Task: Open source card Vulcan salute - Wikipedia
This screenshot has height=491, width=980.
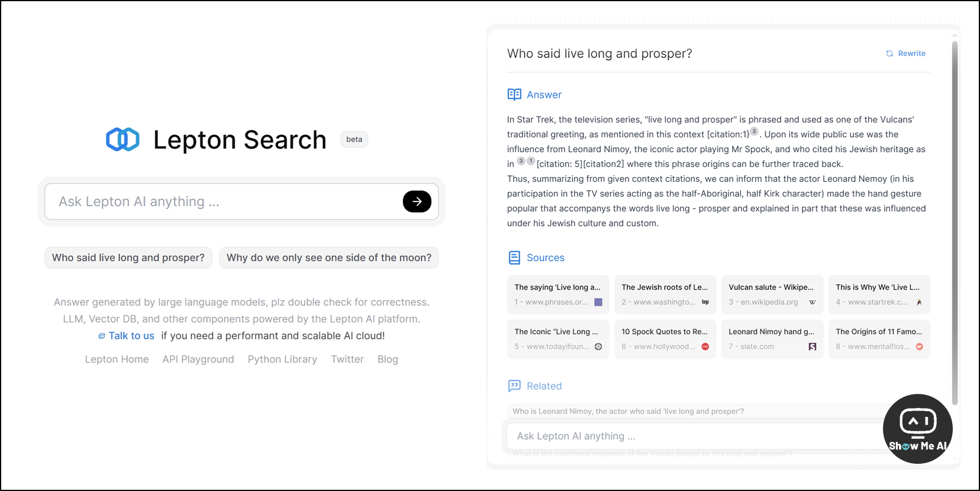Action: coord(772,294)
